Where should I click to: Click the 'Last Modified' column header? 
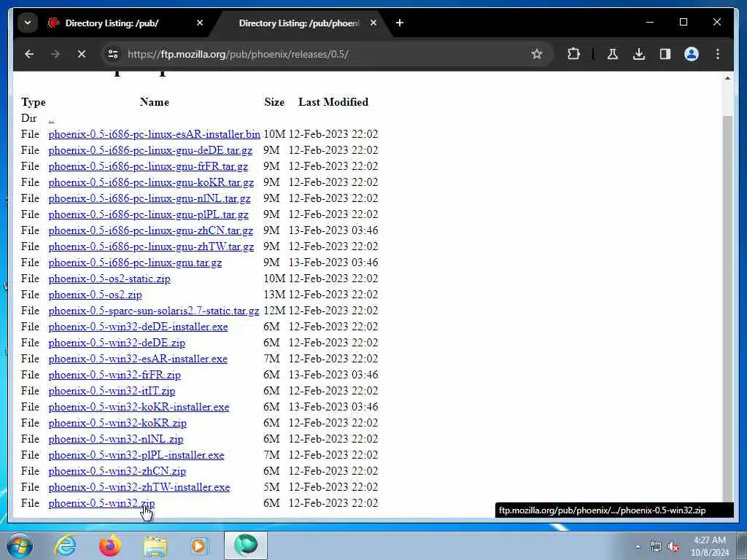(333, 102)
